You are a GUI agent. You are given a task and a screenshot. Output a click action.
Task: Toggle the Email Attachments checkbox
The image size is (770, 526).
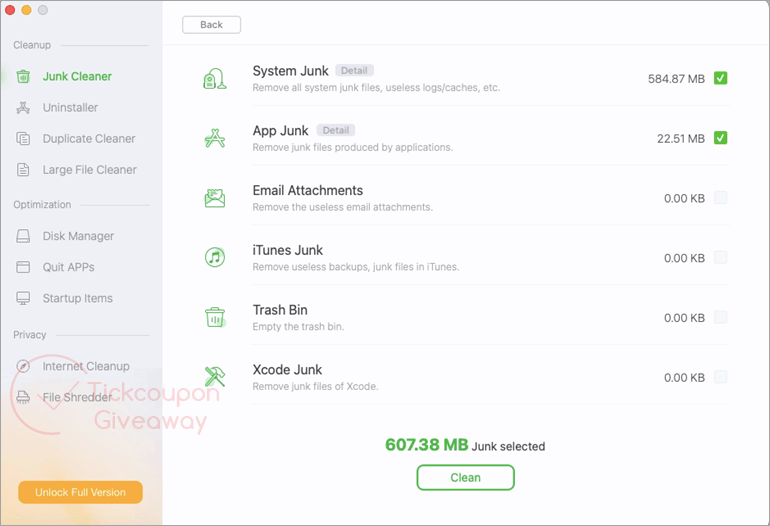(x=720, y=198)
